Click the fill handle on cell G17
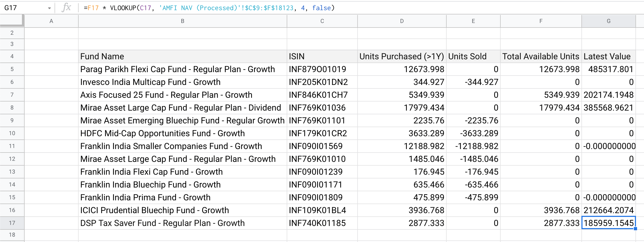The image size is (644, 242). point(635,229)
